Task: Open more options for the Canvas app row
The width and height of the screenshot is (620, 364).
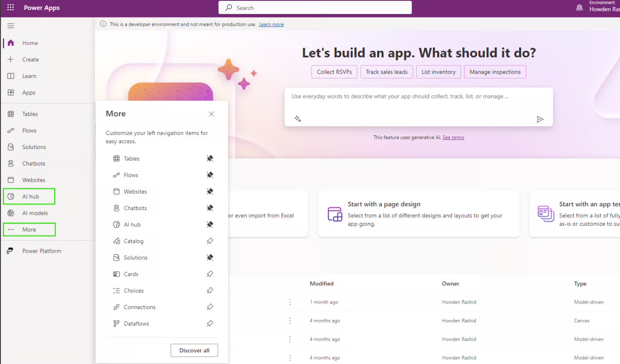Action: (290, 321)
